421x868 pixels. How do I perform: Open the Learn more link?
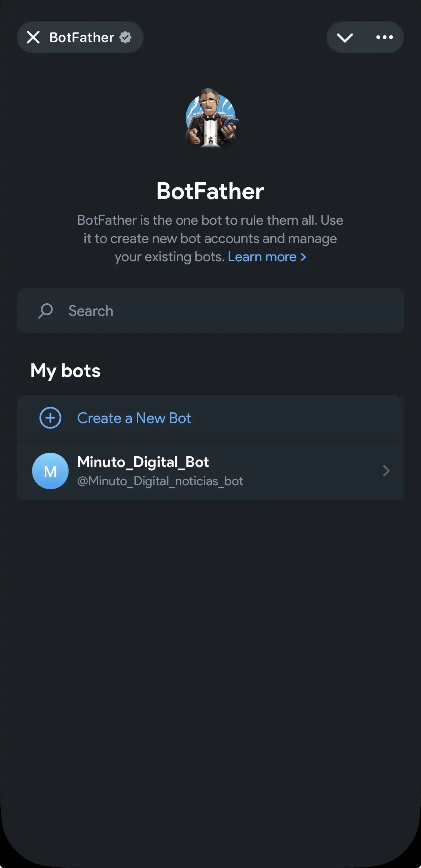point(262,257)
